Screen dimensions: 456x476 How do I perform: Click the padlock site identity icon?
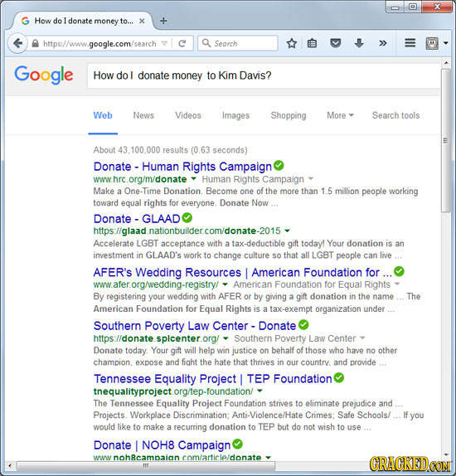point(35,44)
